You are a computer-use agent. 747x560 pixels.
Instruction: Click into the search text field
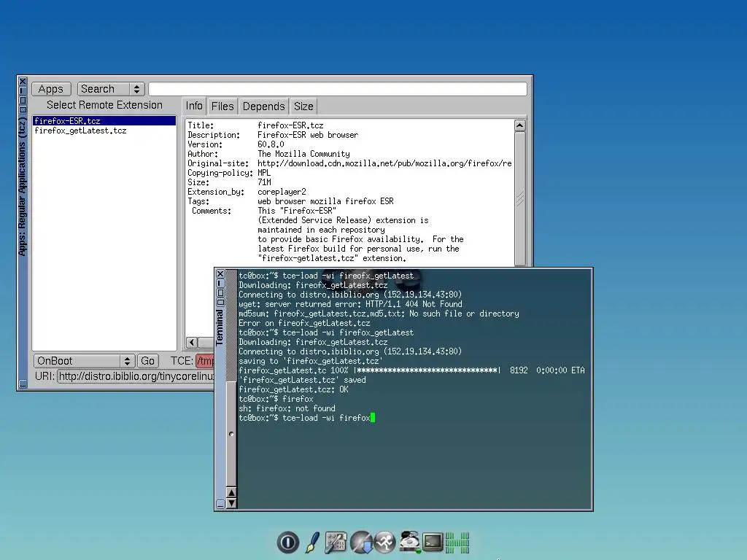tap(338, 89)
